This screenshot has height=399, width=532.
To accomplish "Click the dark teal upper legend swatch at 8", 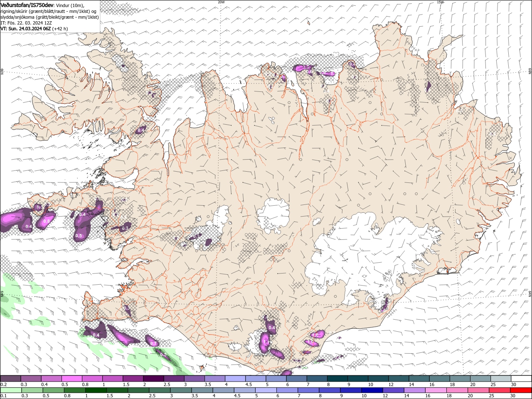I will coord(337,379).
